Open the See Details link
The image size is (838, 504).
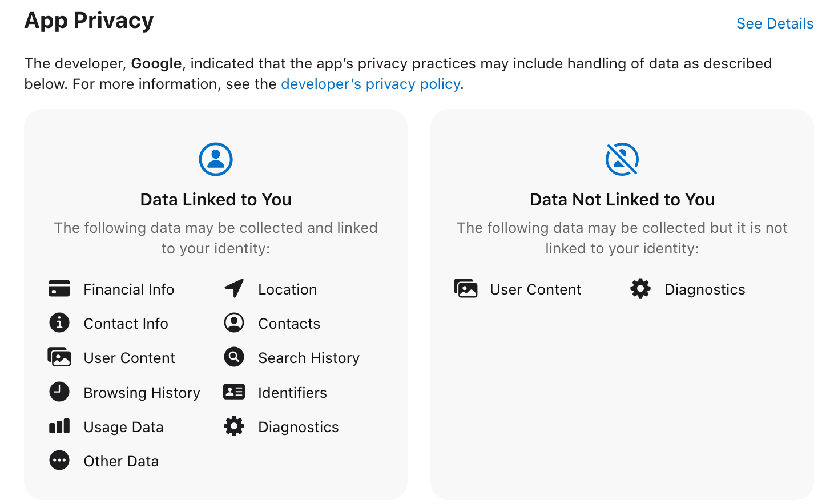(x=775, y=23)
